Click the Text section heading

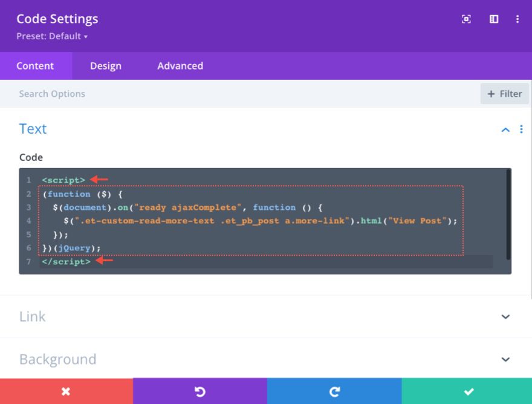tap(33, 129)
